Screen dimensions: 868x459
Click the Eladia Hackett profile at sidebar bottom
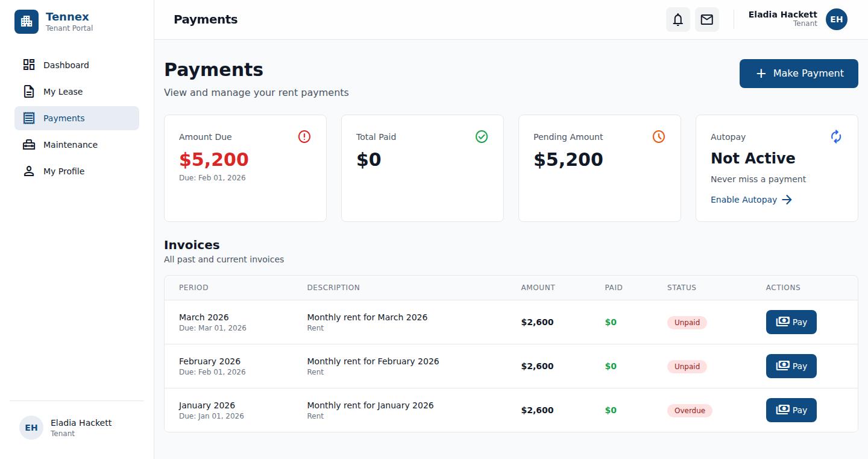coord(66,427)
